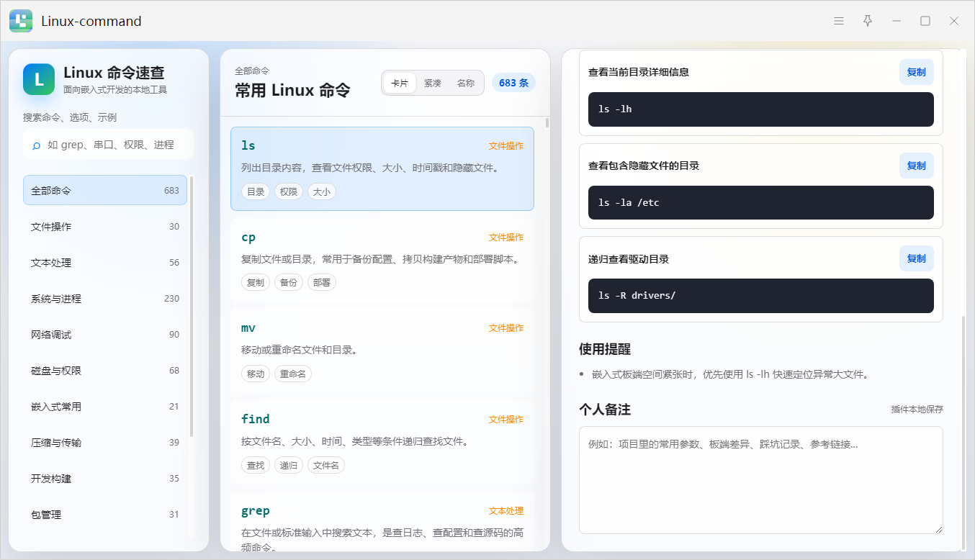Click the 插件本地保存 label
The height and width of the screenshot is (560, 975).
point(917,410)
